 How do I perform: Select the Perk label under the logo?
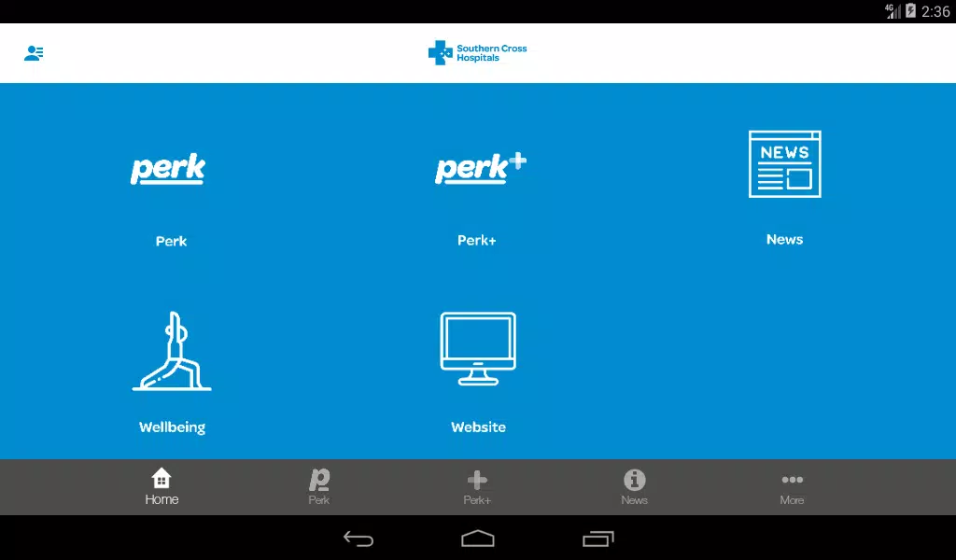click(x=172, y=242)
